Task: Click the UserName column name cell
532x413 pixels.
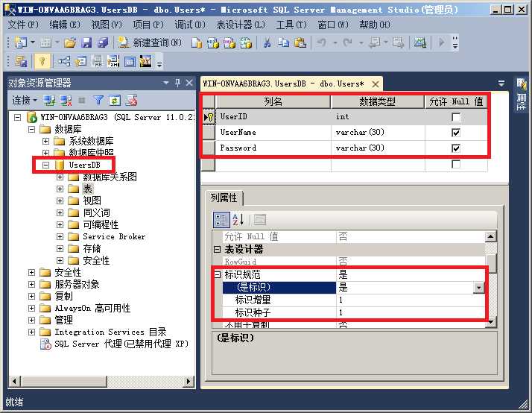Action: click(x=273, y=133)
